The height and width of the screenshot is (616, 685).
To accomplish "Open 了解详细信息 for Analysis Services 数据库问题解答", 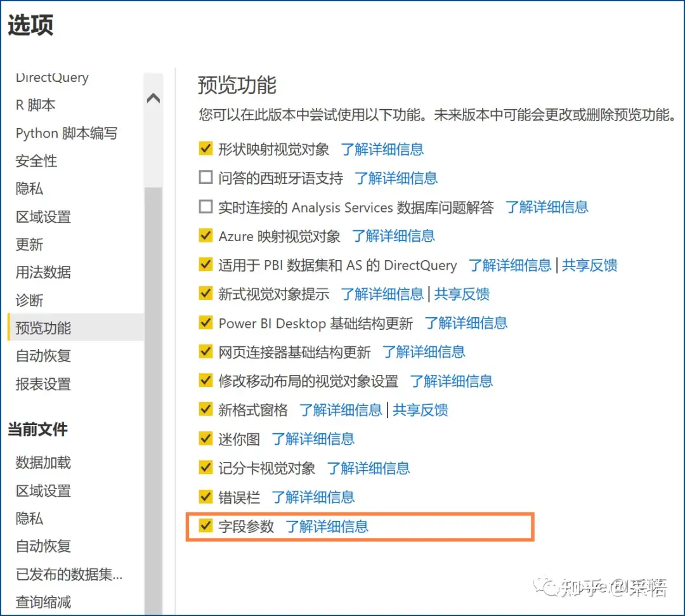I will [x=547, y=207].
